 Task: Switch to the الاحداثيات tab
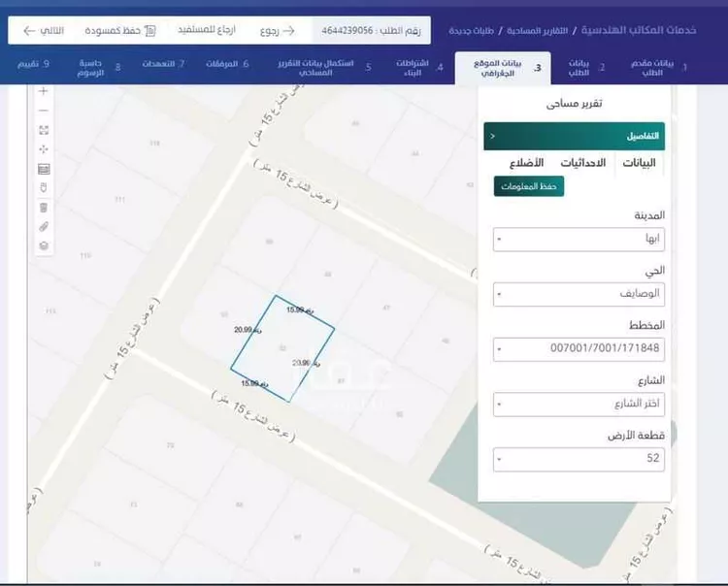coord(584,163)
